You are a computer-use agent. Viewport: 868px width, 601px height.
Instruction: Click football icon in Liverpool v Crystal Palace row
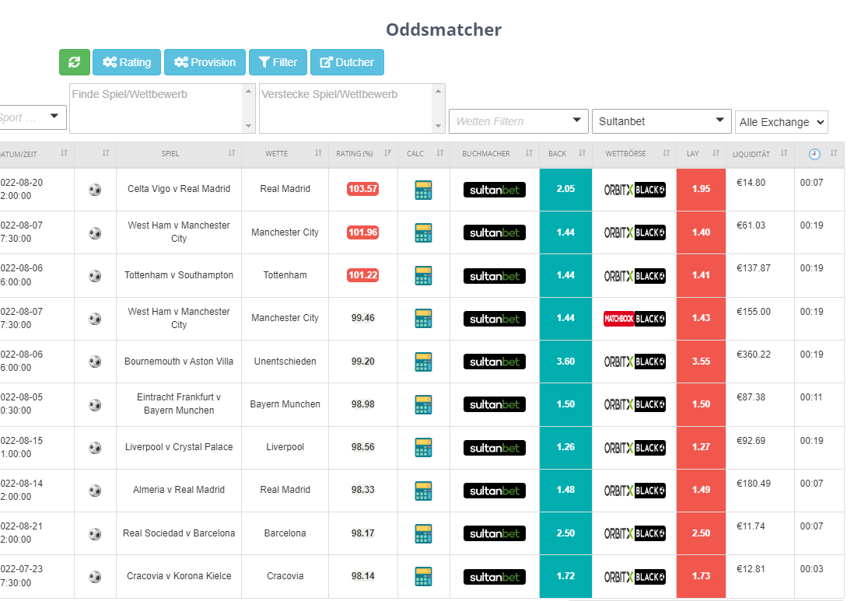click(x=95, y=448)
